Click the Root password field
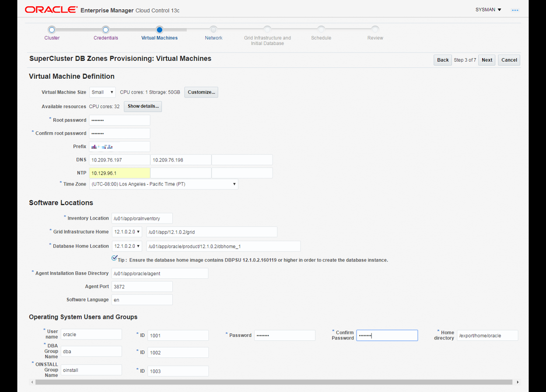546x392 pixels. click(x=120, y=120)
